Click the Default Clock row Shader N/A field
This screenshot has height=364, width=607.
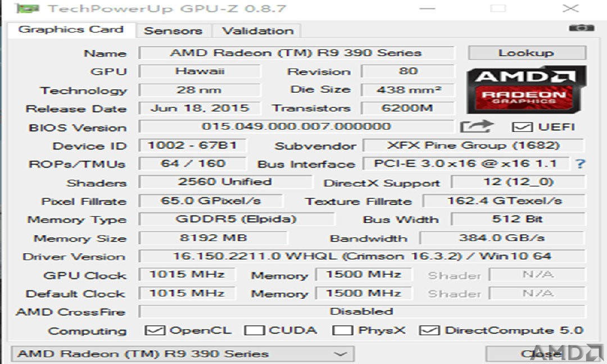click(538, 293)
